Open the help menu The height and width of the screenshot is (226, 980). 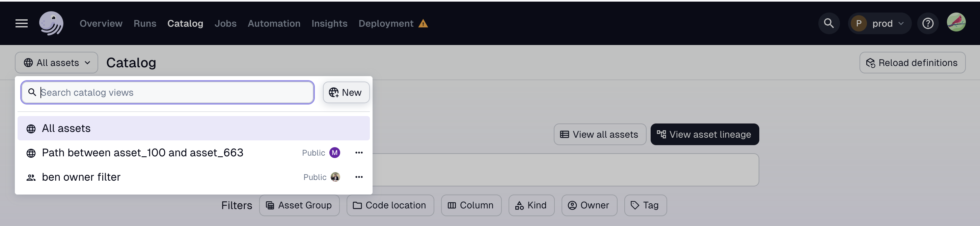(928, 23)
